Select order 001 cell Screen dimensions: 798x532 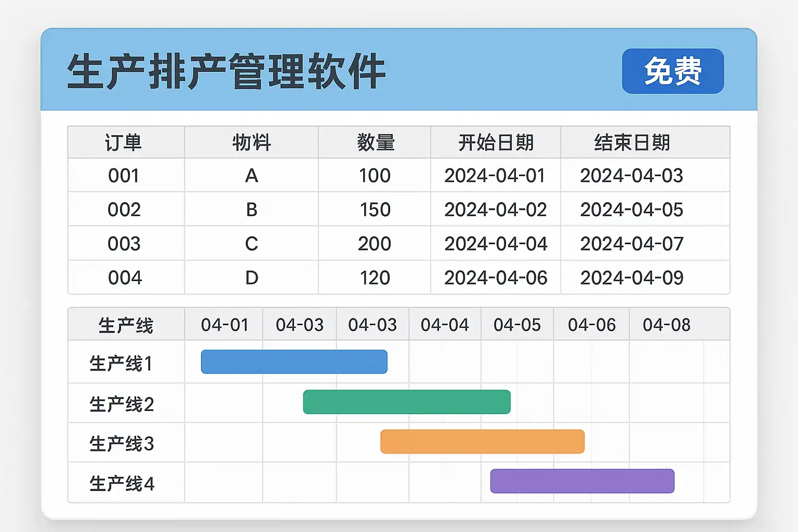[124, 176]
